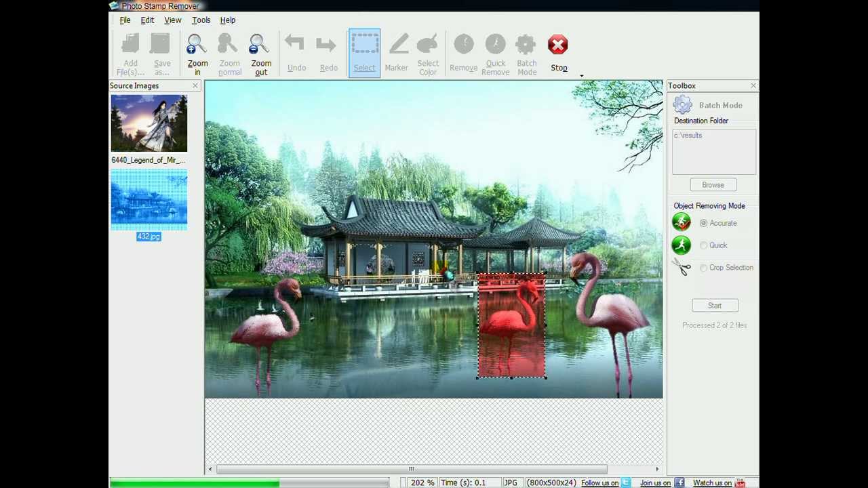The image size is (868, 488).
Task: Choose the Marker tool
Action: click(x=398, y=45)
